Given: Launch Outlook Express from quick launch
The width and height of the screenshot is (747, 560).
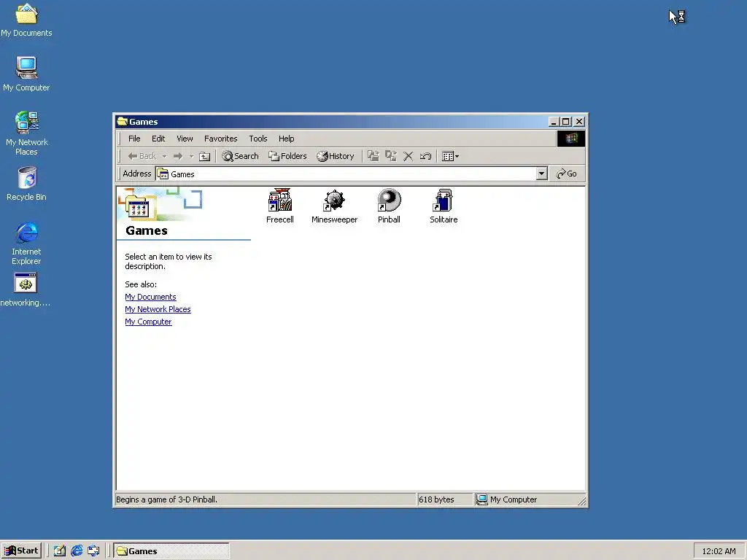Looking at the screenshot, I should [x=93, y=551].
